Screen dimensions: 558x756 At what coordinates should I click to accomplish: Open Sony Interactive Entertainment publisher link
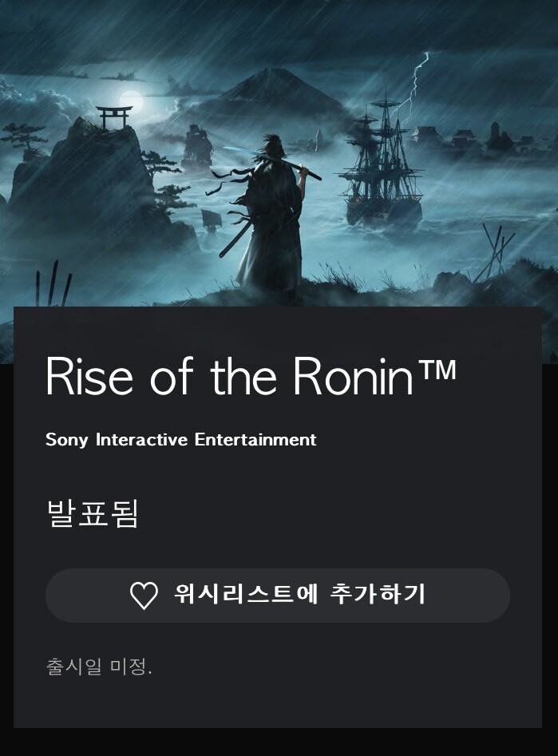click(x=181, y=440)
